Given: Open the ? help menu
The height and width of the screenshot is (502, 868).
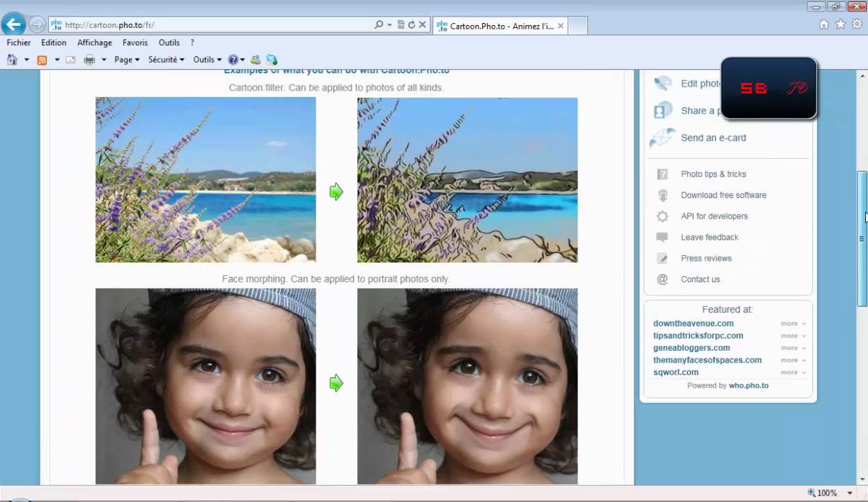Looking at the screenshot, I should [192, 43].
